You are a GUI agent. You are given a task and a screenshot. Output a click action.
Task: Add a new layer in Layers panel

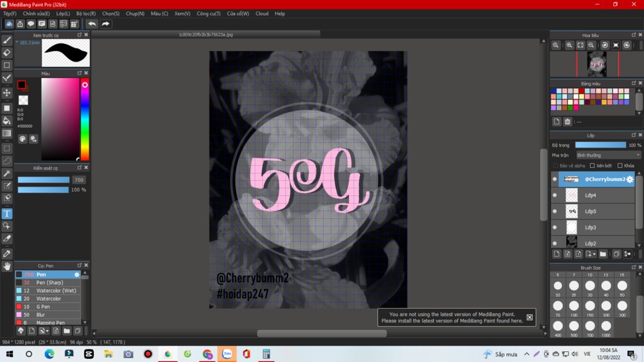click(557, 254)
